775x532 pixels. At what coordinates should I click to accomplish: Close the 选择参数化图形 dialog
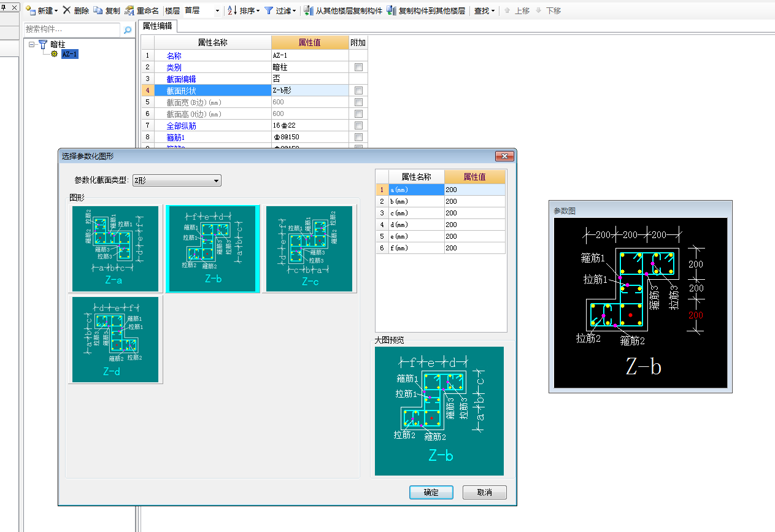(504, 156)
